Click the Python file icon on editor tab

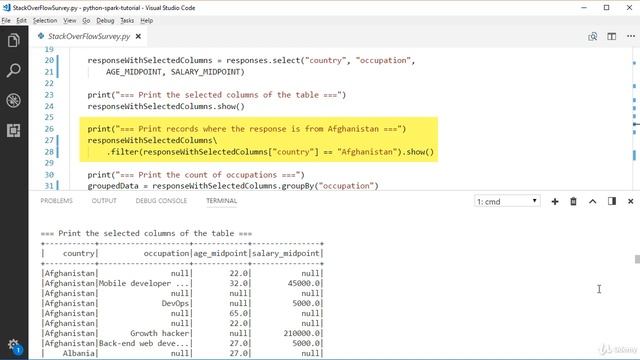(41, 36)
